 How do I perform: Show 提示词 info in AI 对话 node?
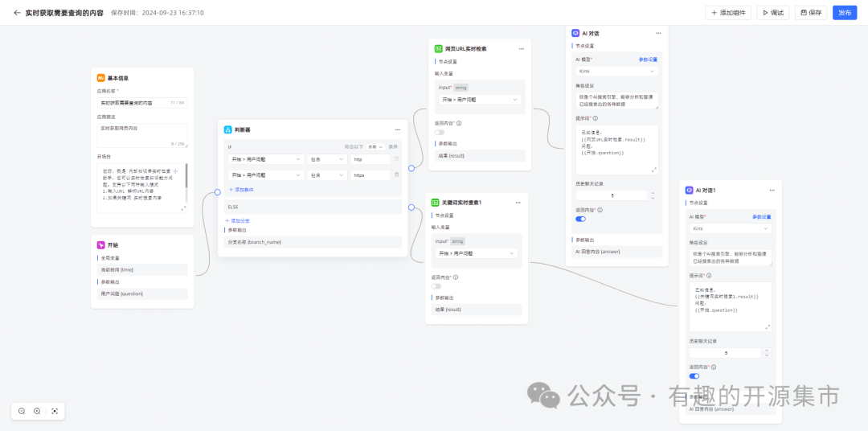(595, 118)
